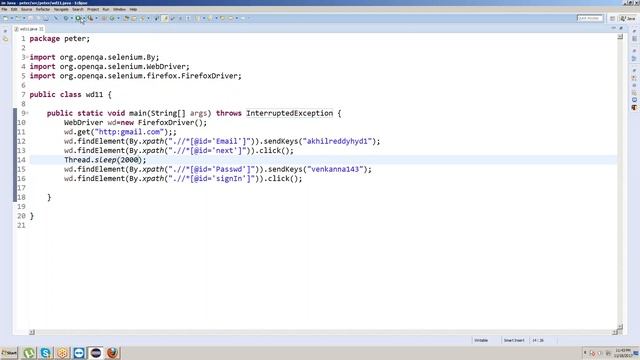Minimize the editor area
640x360 pixels.
coord(613,28)
